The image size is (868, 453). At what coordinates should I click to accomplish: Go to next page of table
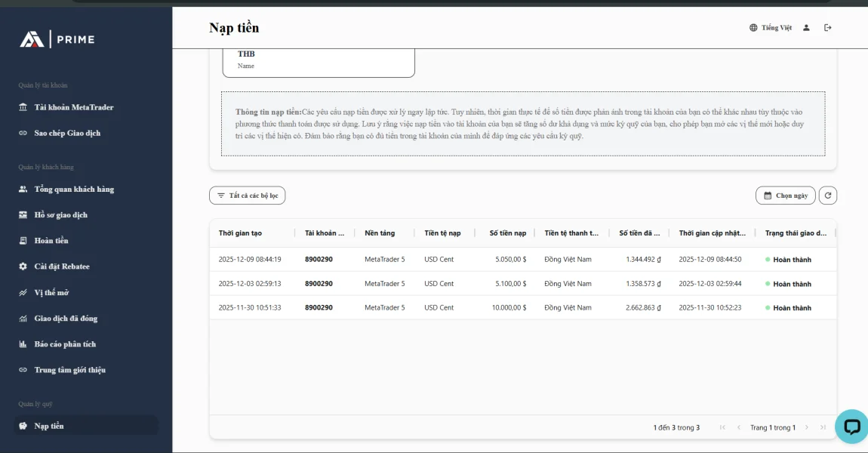pyautogui.click(x=807, y=427)
